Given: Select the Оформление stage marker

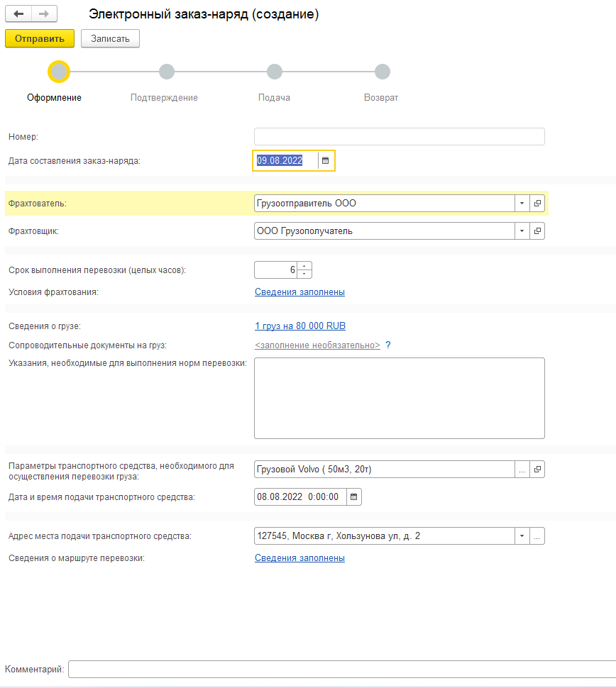Looking at the screenshot, I should coord(59,72).
